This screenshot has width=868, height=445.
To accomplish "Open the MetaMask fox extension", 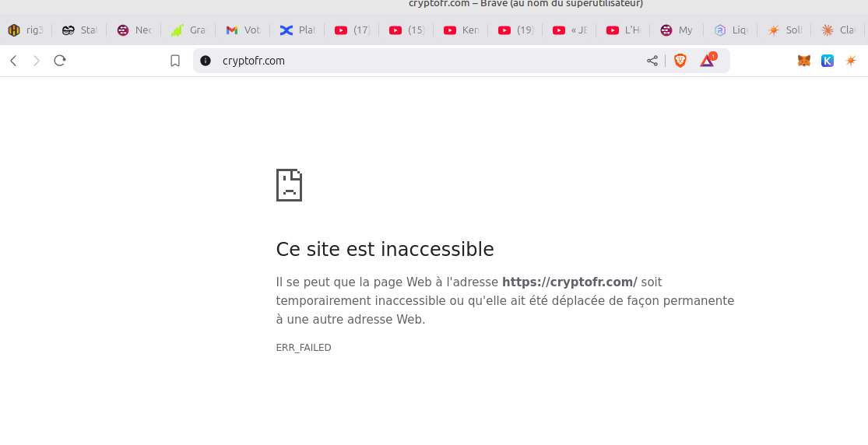I will click(804, 61).
